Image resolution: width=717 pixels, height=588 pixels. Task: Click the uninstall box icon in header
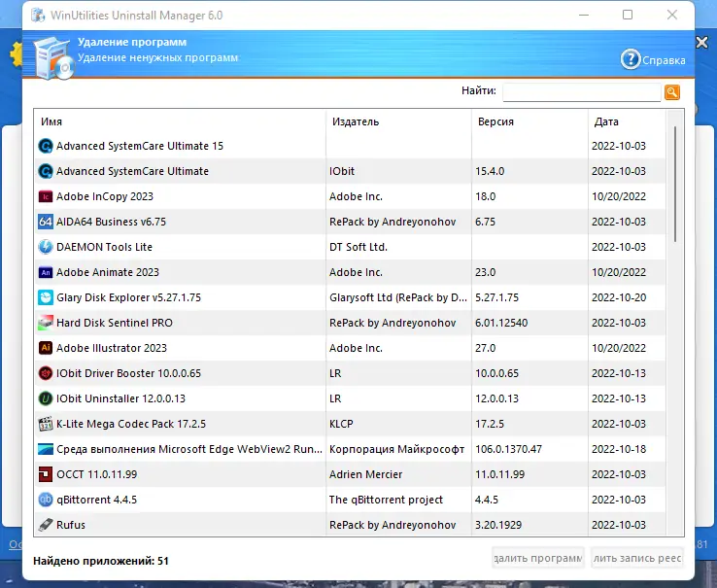click(53, 58)
